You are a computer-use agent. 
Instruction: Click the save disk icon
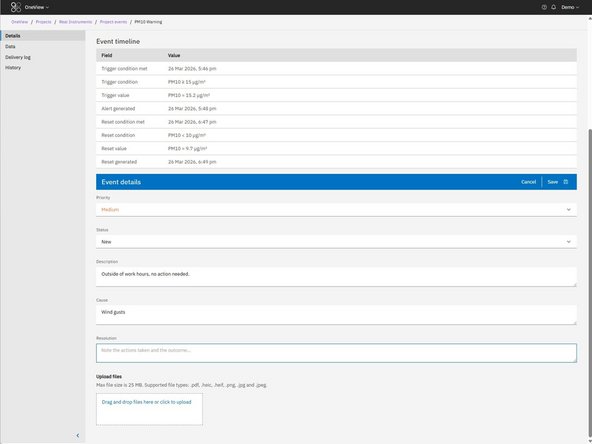566,182
